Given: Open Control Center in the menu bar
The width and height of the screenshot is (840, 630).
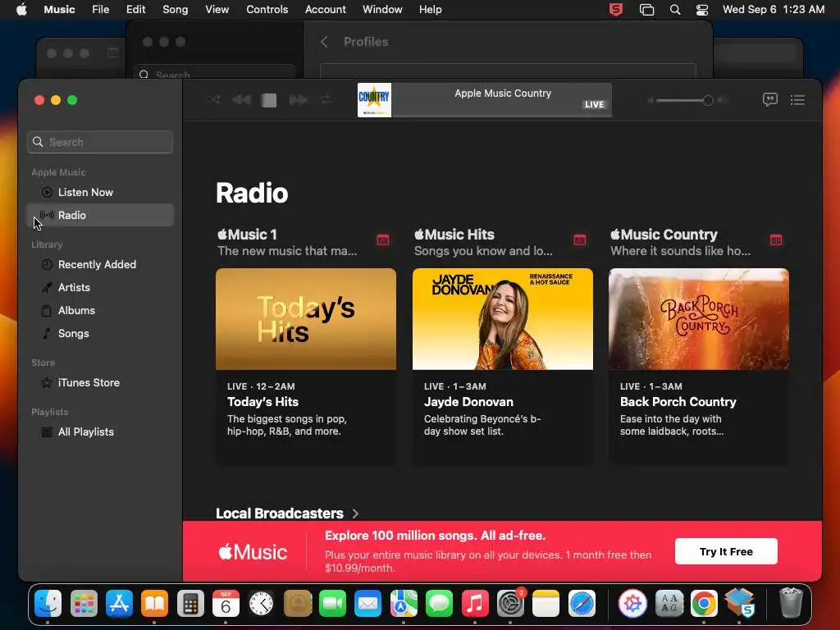Looking at the screenshot, I should tap(702, 10).
